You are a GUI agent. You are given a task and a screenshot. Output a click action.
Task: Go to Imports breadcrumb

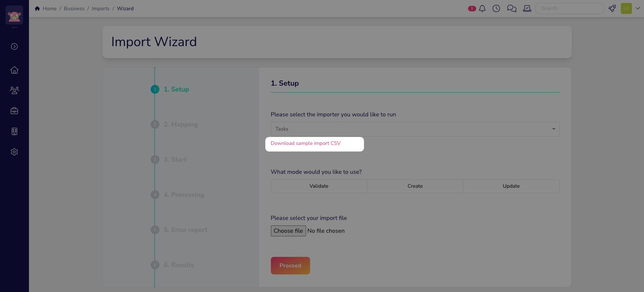pyautogui.click(x=100, y=8)
